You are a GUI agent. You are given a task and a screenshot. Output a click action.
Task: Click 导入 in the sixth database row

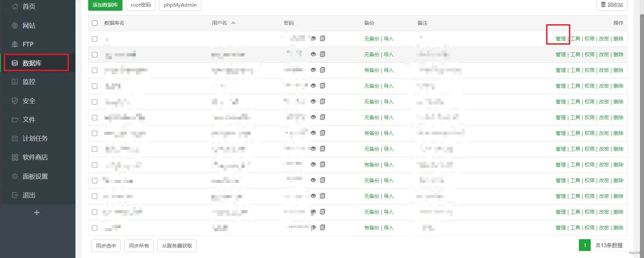point(388,118)
